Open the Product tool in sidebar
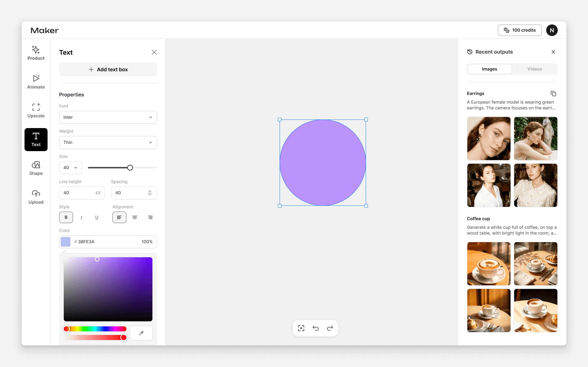Screen dimensions: 588x367 [x=36, y=53]
